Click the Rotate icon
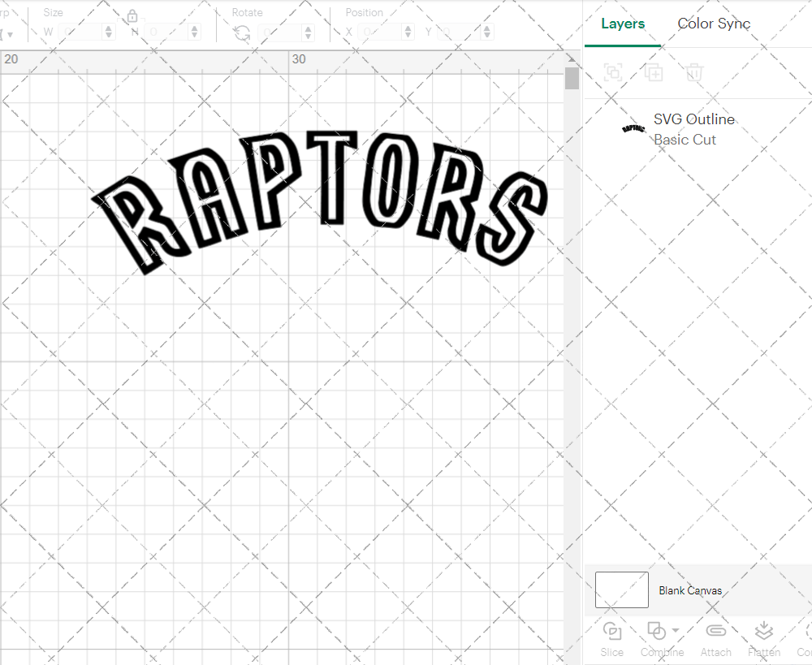Screen dimensions: 812x665 tap(242, 33)
